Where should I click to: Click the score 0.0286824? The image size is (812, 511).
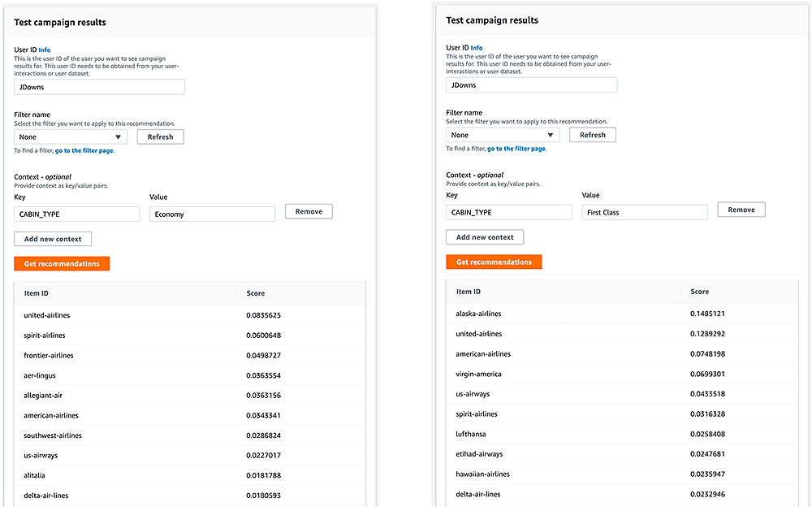click(x=264, y=435)
